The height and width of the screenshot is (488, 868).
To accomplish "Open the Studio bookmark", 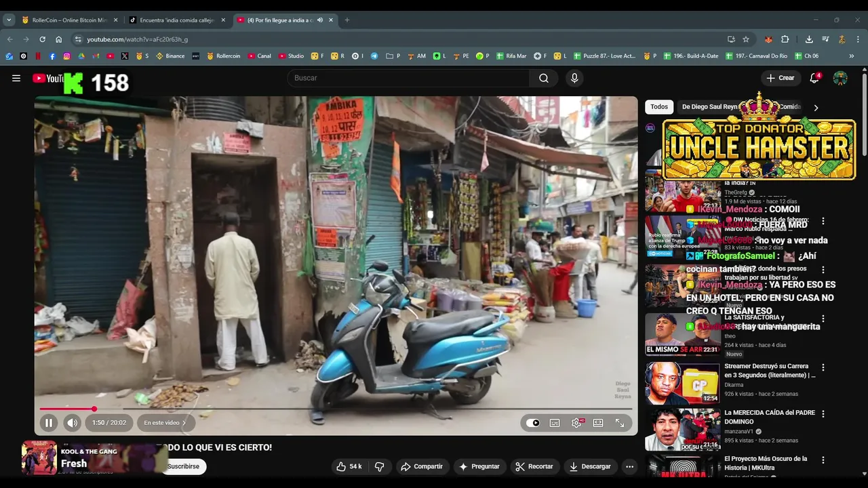I will [x=291, y=56].
